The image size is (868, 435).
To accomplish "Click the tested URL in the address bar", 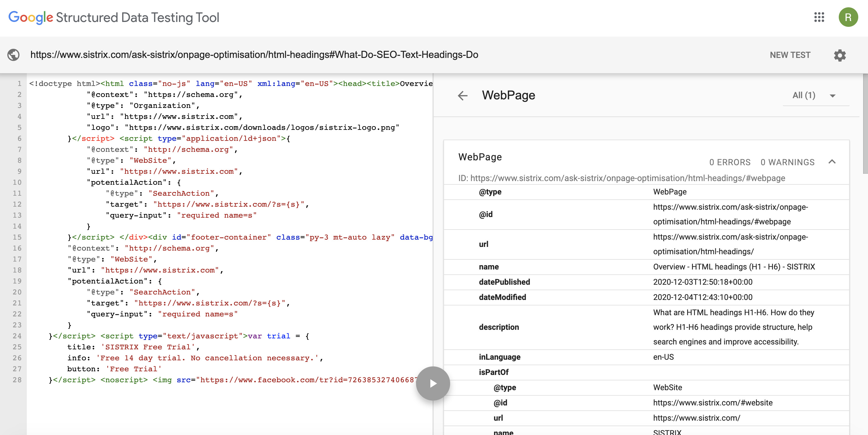I will pos(254,55).
